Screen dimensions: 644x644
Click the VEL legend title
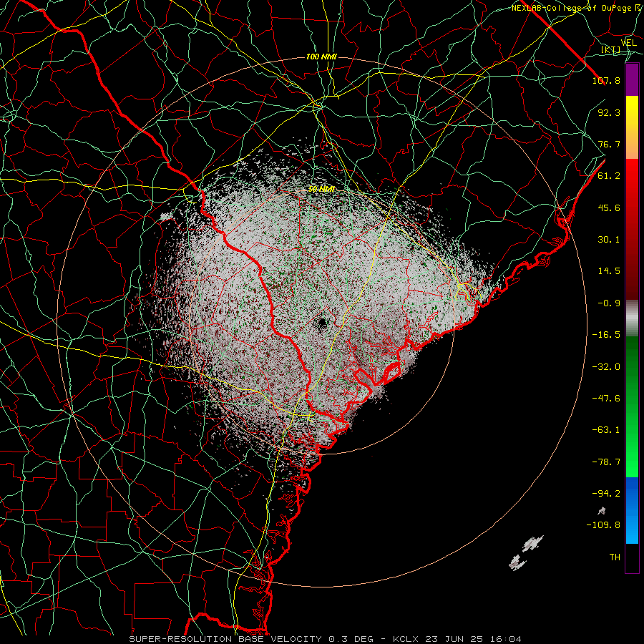tap(629, 42)
